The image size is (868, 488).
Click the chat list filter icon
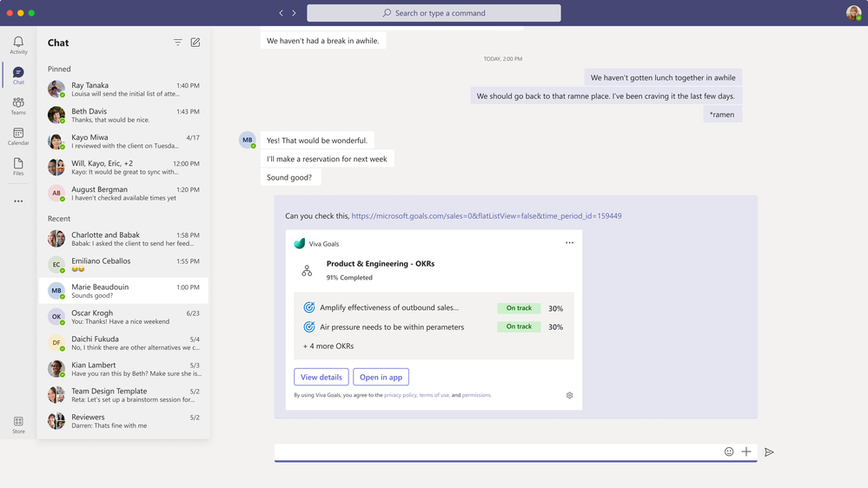click(x=178, y=43)
